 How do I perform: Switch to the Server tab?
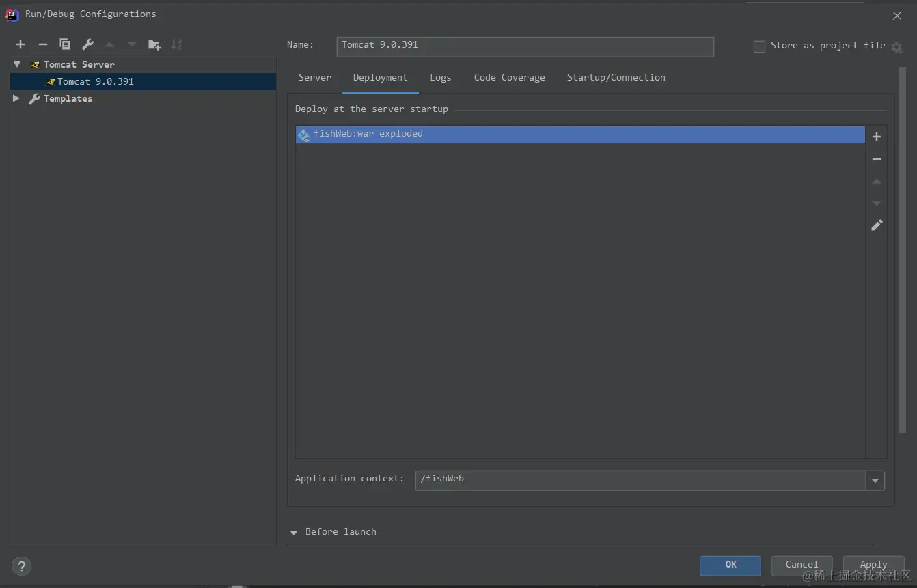[x=315, y=77]
